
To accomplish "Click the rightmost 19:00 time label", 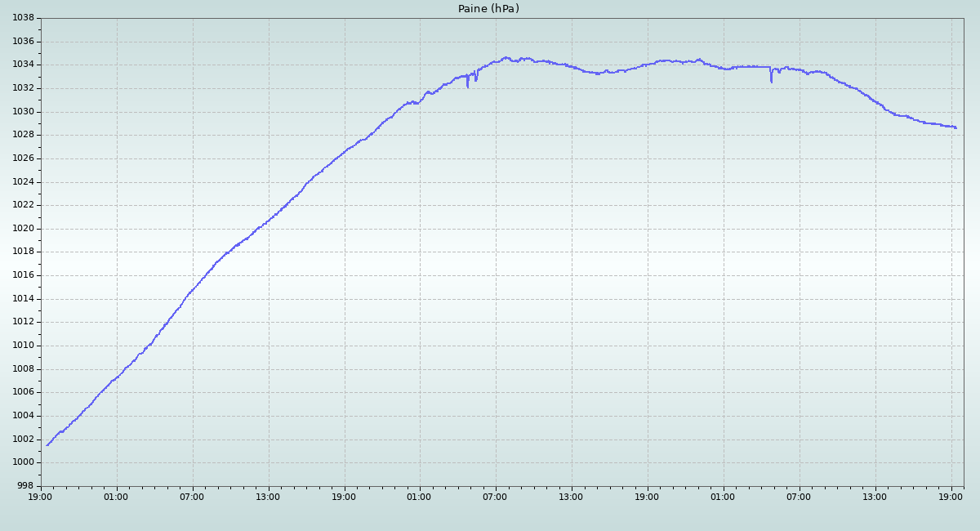I will point(951,497).
